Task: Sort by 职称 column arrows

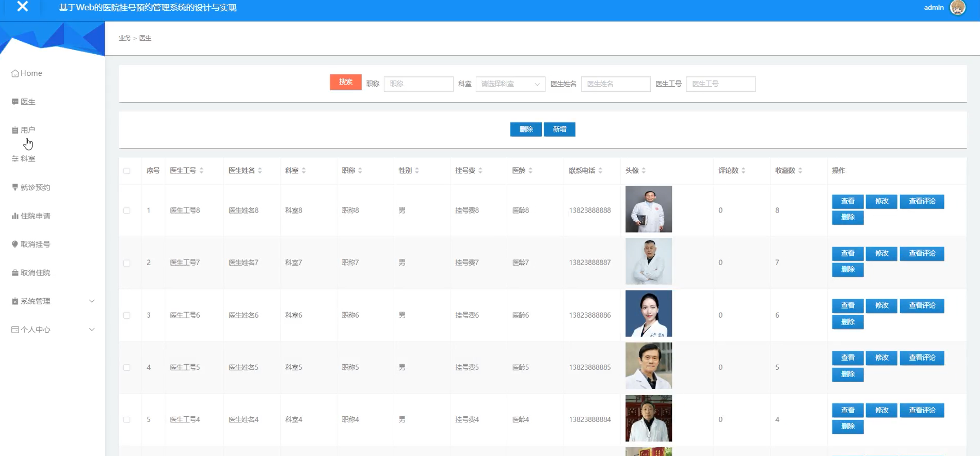Action: [360, 171]
